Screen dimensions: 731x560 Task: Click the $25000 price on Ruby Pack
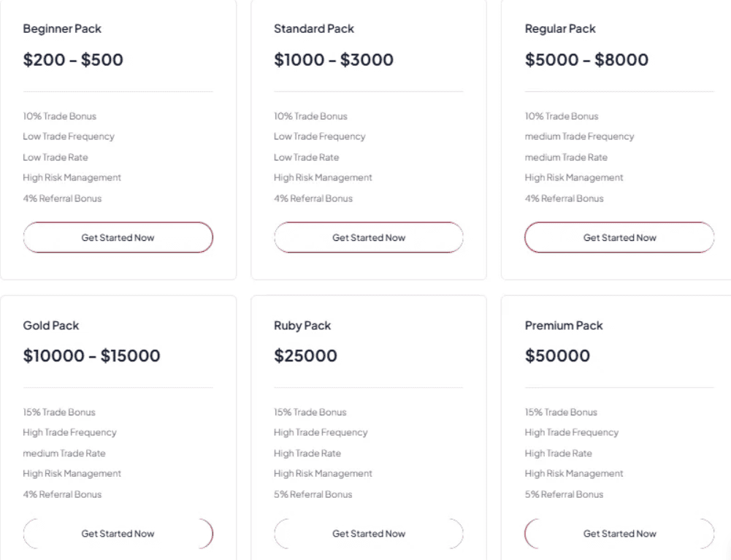[305, 356]
